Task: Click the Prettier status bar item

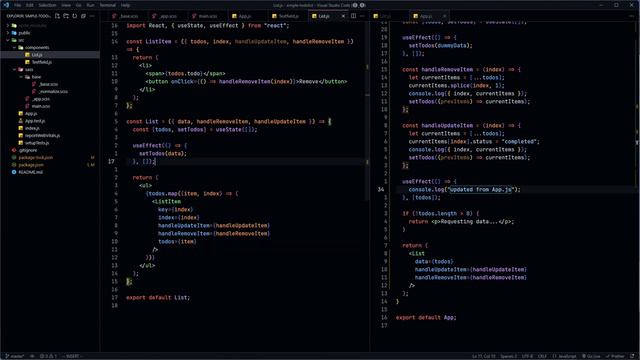Action: pos(616,356)
